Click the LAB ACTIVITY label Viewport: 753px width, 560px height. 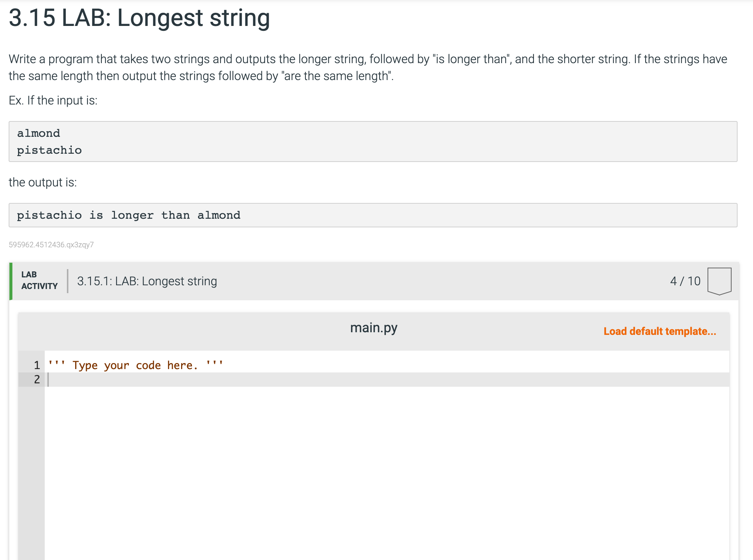tap(39, 280)
